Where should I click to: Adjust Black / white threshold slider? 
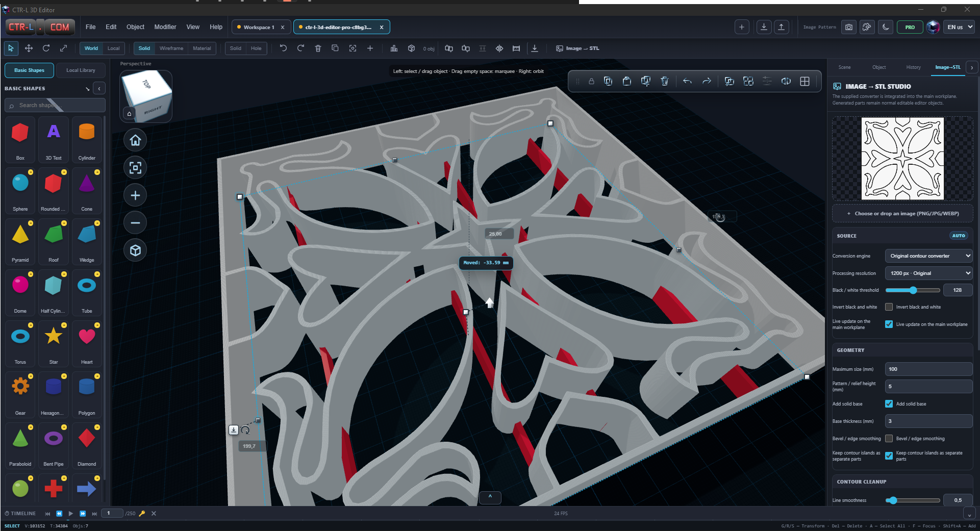(x=913, y=290)
